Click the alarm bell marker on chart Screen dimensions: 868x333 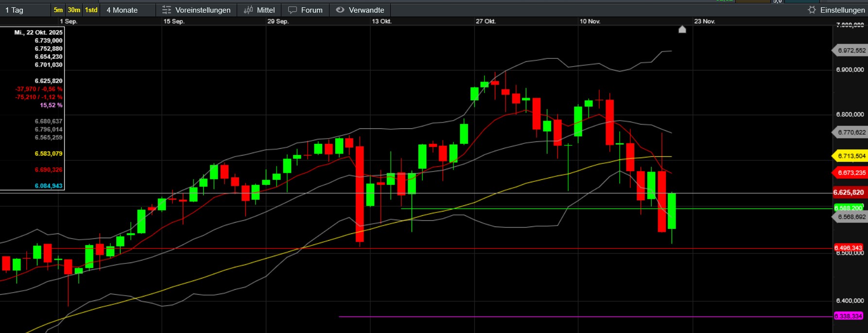(682, 30)
